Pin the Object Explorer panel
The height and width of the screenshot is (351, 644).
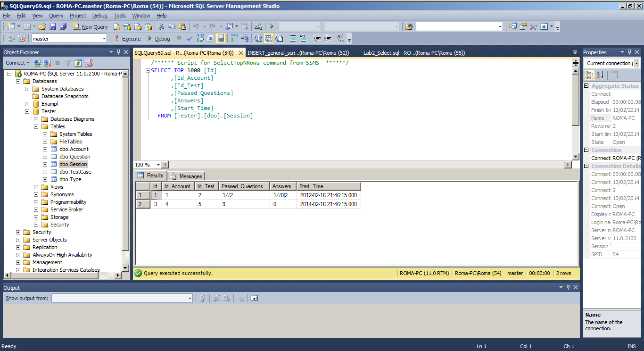point(119,52)
